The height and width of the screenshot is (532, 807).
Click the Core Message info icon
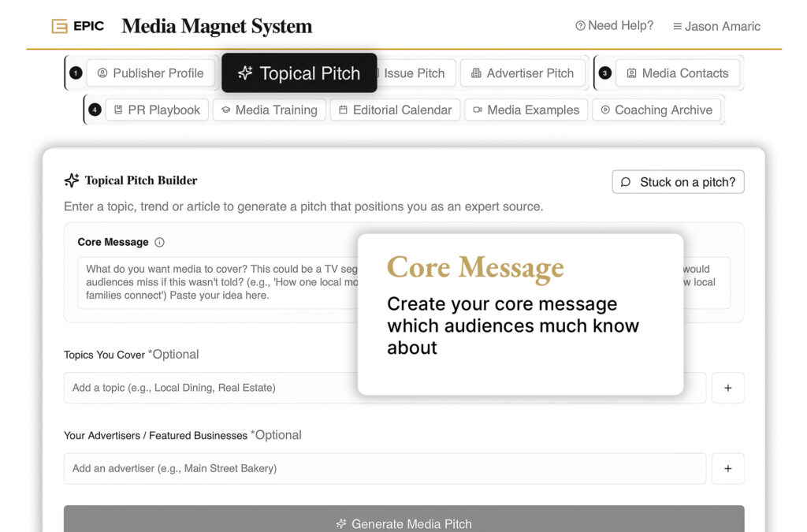pos(160,243)
